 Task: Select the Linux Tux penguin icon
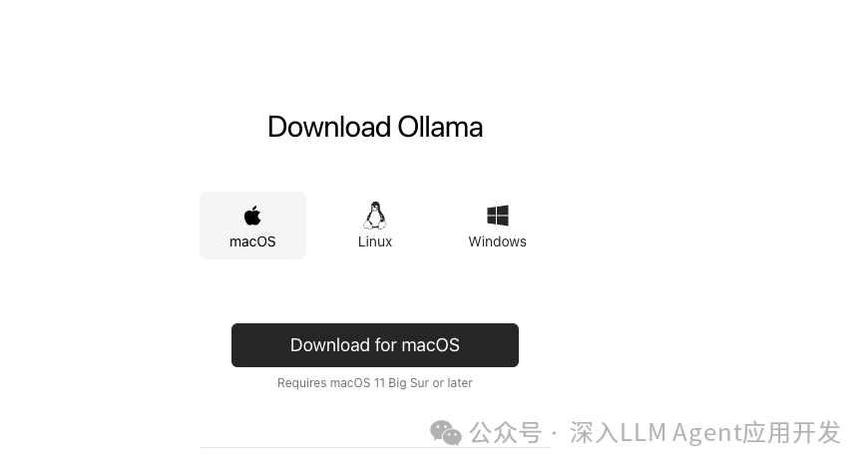click(375, 215)
